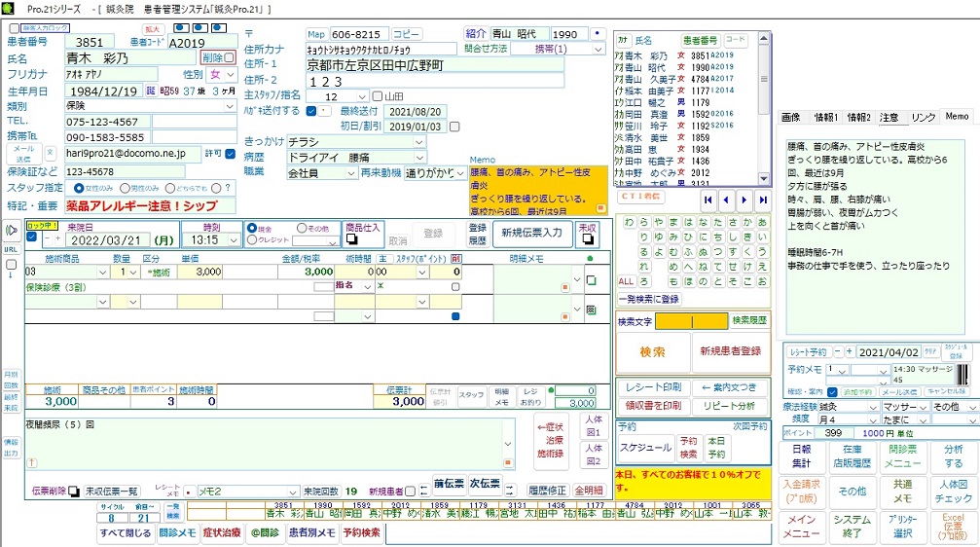
Task: Go to the next patient record arrow
Action: click(744, 201)
